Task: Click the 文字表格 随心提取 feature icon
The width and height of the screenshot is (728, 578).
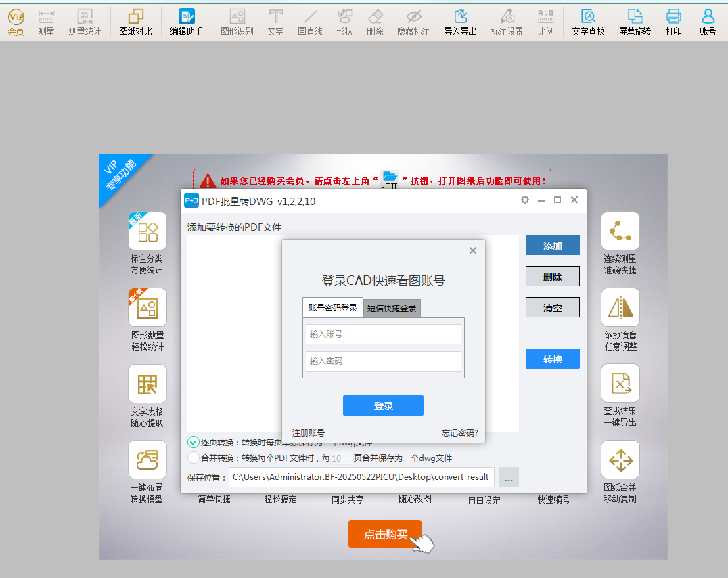Action: 147,384
